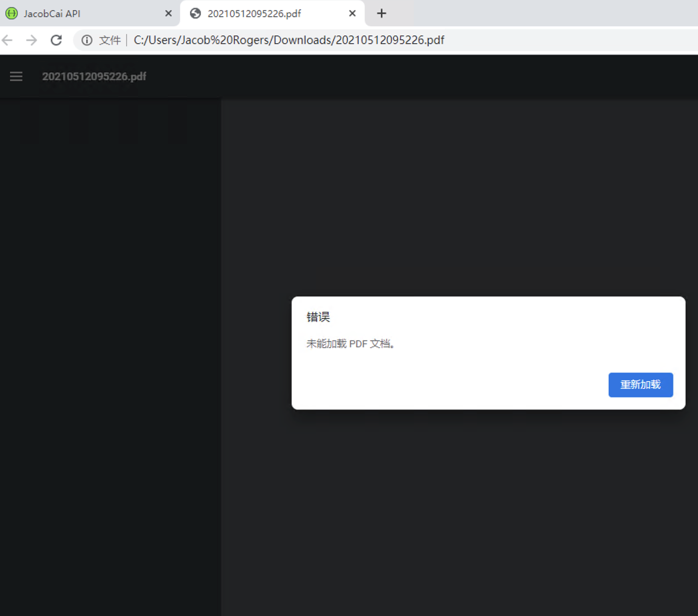Click the 未能加载 PDF 文档 error message
The image size is (698, 616).
pos(352,343)
